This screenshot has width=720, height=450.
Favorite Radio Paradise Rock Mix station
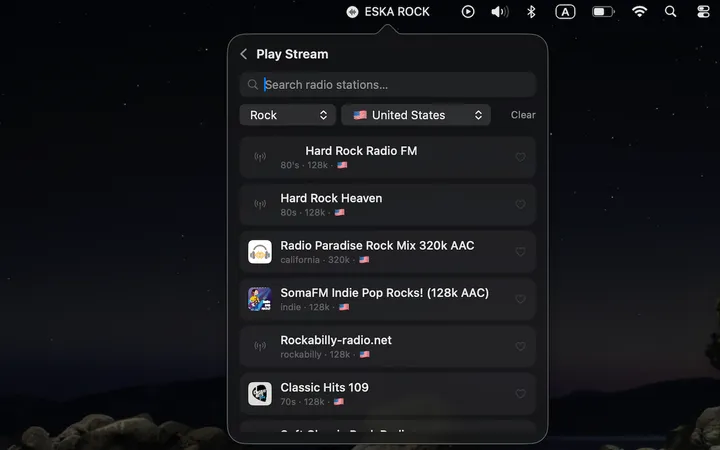point(520,252)
